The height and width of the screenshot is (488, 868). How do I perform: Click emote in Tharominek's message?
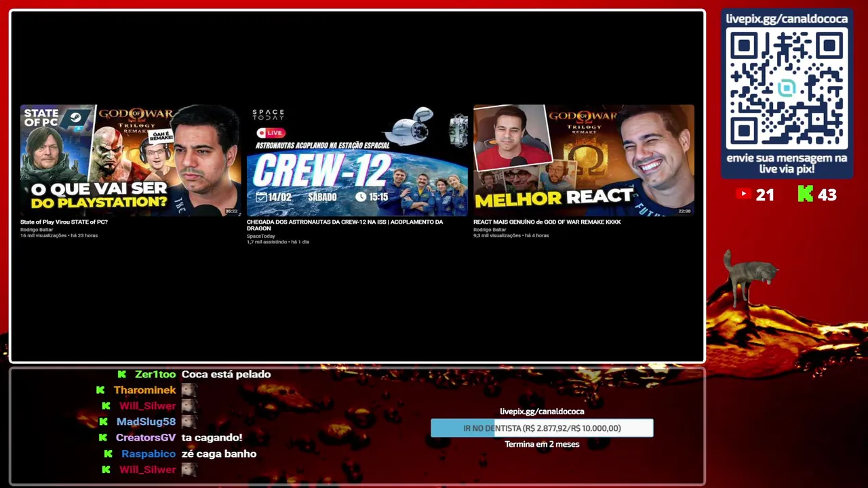point(189,390)
